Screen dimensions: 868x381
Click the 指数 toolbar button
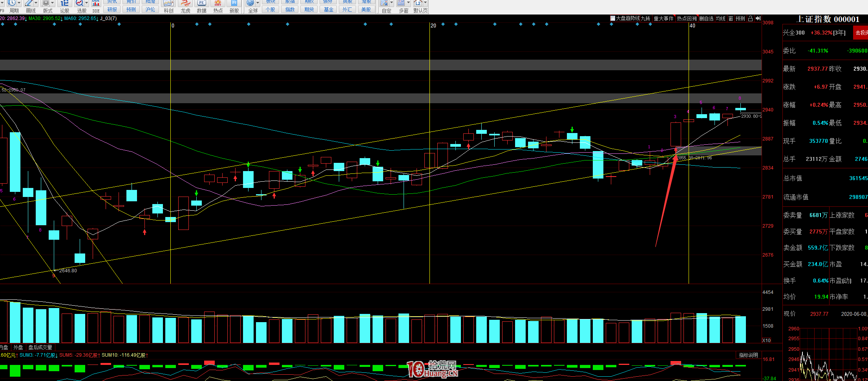290,9
